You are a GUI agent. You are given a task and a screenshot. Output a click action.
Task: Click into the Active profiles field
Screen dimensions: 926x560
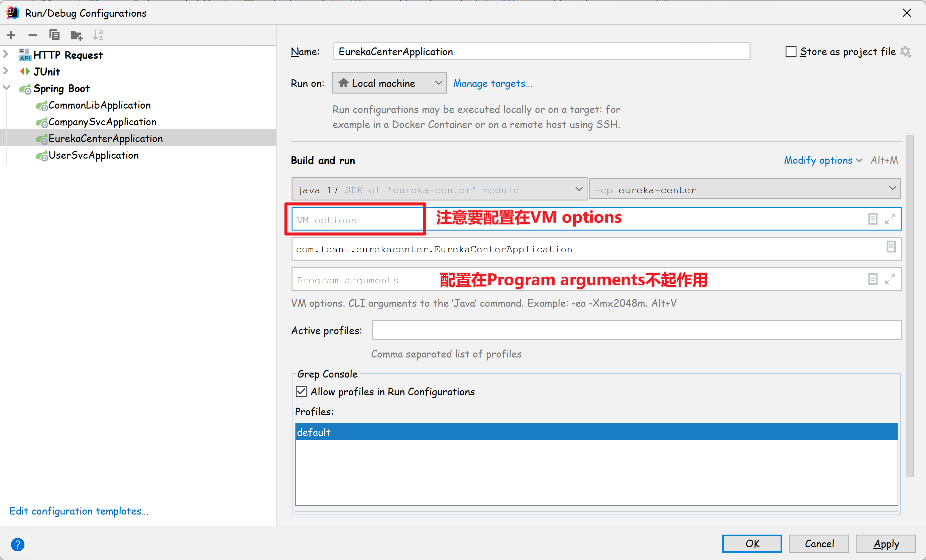click(x=636, y=330)
